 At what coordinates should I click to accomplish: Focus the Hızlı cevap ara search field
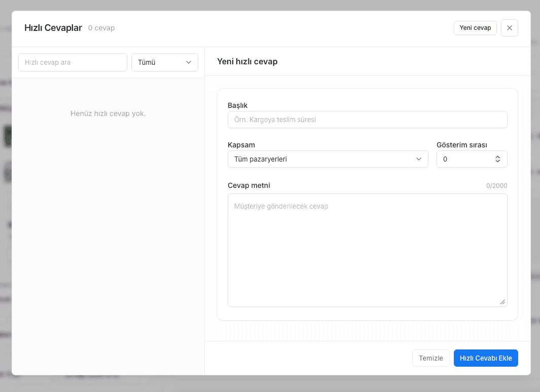pos(73,62)
